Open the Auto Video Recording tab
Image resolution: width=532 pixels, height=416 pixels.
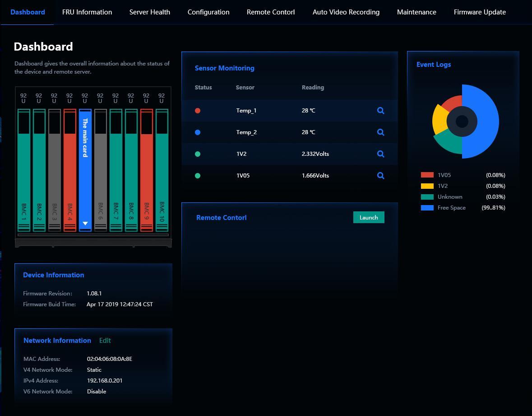click(346, 12)
